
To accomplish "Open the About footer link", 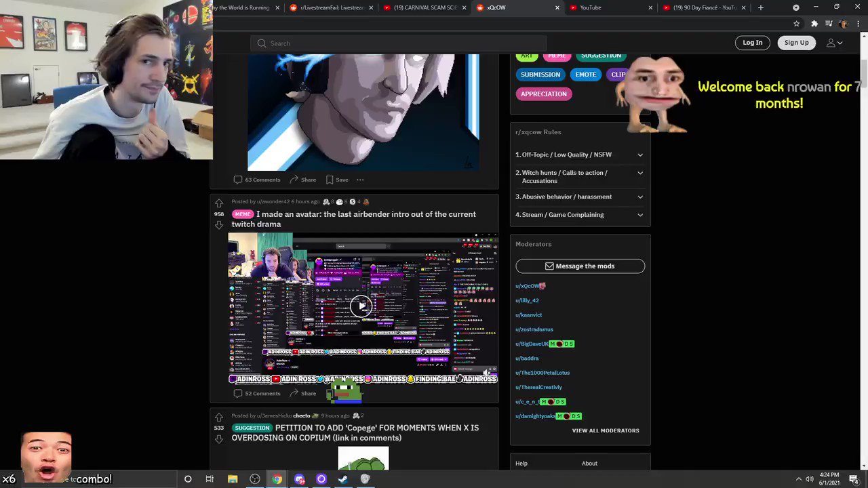I will point(589,464).
